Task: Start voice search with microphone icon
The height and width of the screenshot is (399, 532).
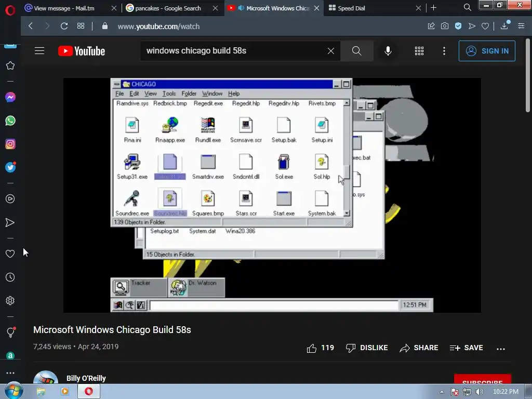Action: click(388, 51)
